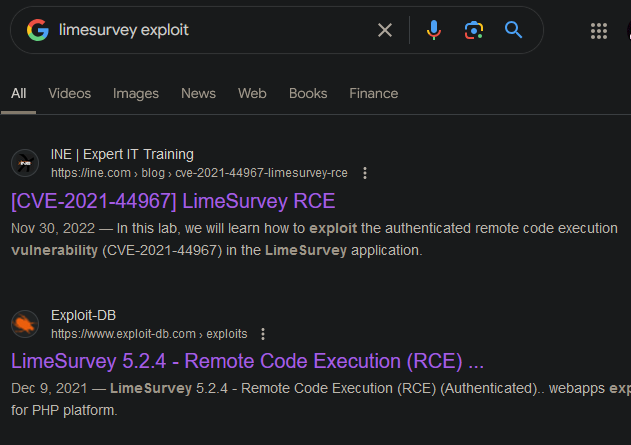The width and height of the screenshot is (631, 445).
Task: Click the Google logo icon
Action: click(x=38, y=30)
